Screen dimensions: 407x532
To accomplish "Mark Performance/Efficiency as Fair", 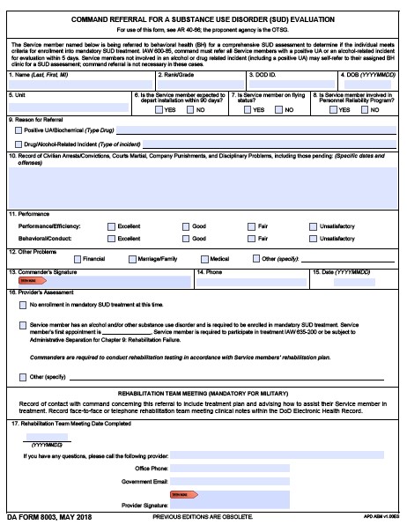I will (252, 226).
